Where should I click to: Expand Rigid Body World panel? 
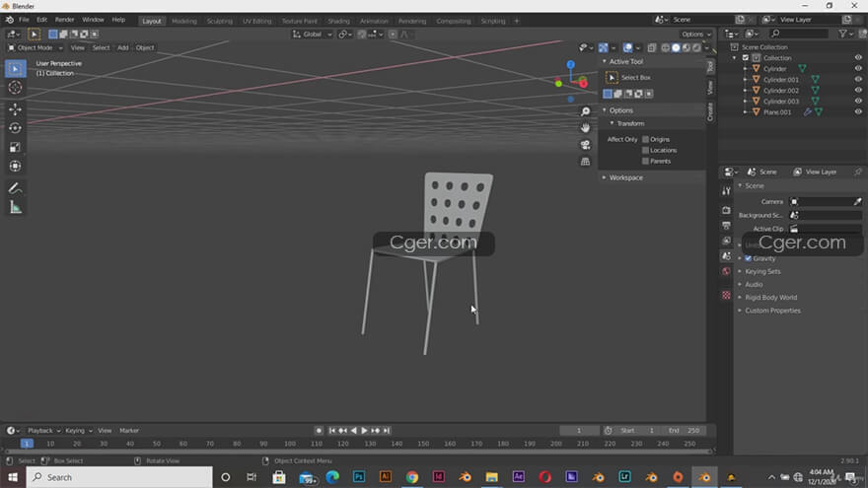click(770, 298)
